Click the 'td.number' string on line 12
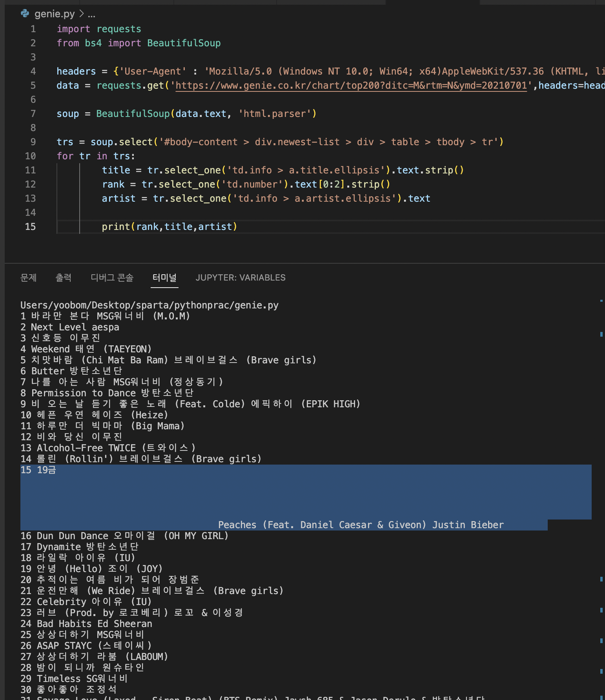The height and width of the screenshot is (700, 605). (252, 184)
